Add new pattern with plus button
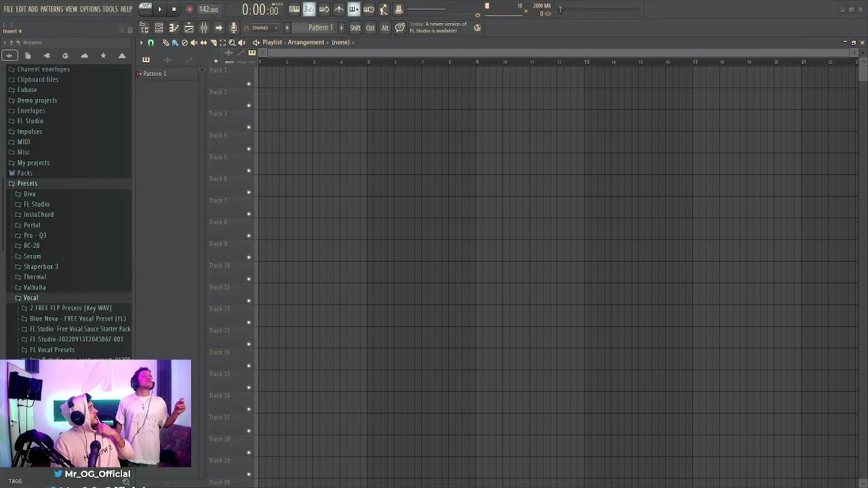 (341, 28)
